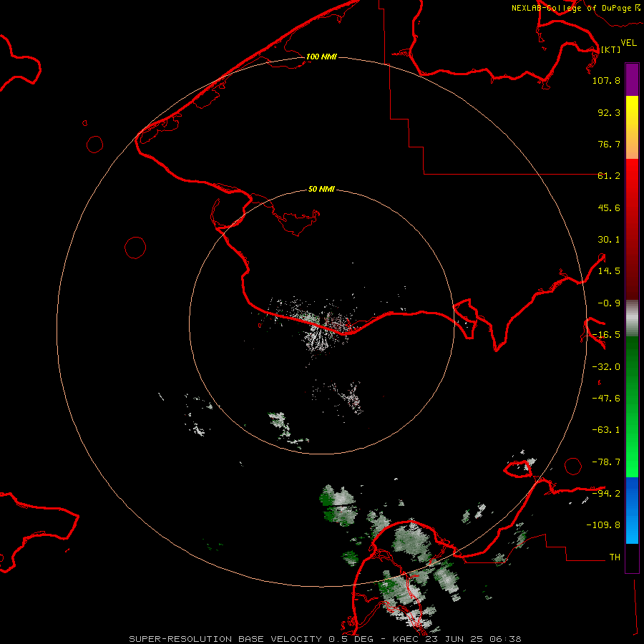Select the 107.8 velocity scale value
Viewport: 644px width, 644px height.
click(x=606, y=80)
